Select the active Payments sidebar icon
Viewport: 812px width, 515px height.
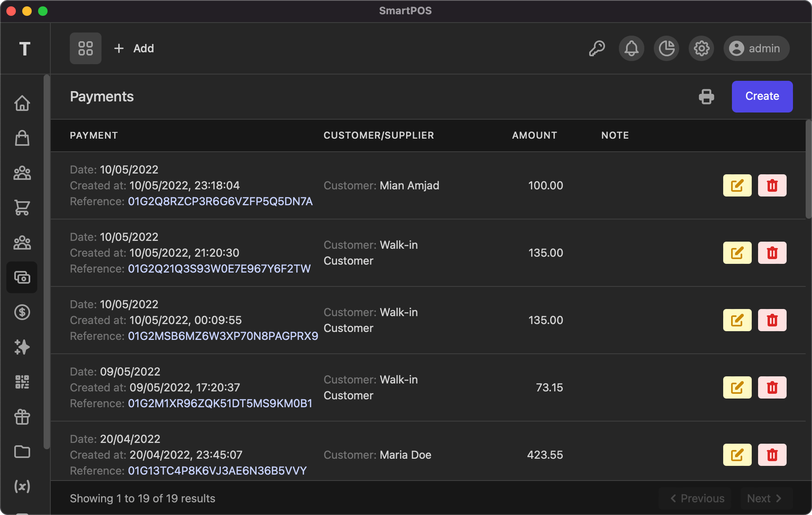[22, 278]
